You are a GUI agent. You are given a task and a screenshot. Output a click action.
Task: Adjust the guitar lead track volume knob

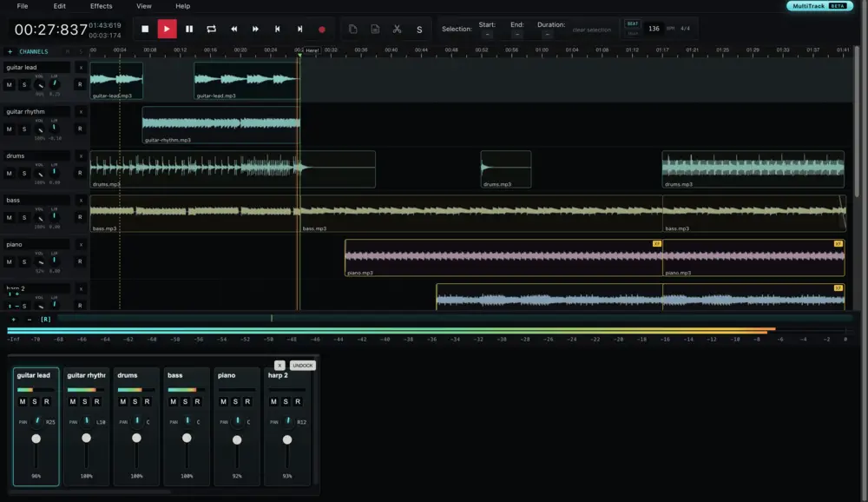click(x=39, y=85)
